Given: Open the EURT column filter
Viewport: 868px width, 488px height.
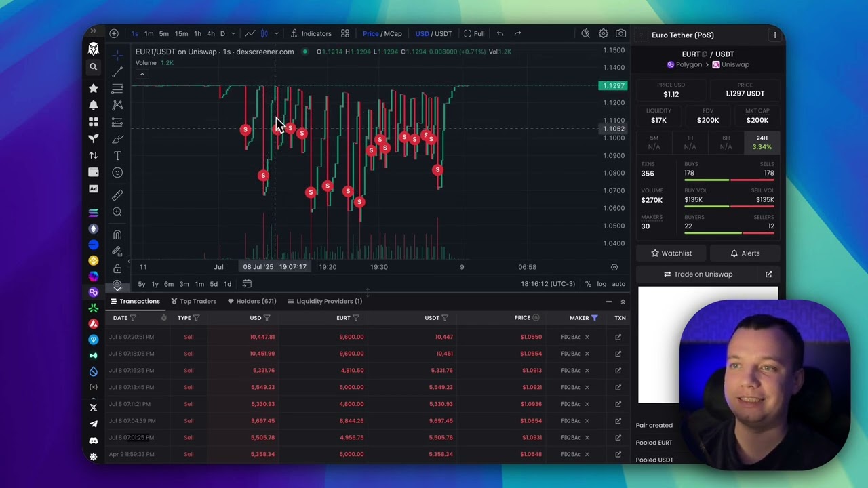Looking at the screenshot, I should click(355, 318).
